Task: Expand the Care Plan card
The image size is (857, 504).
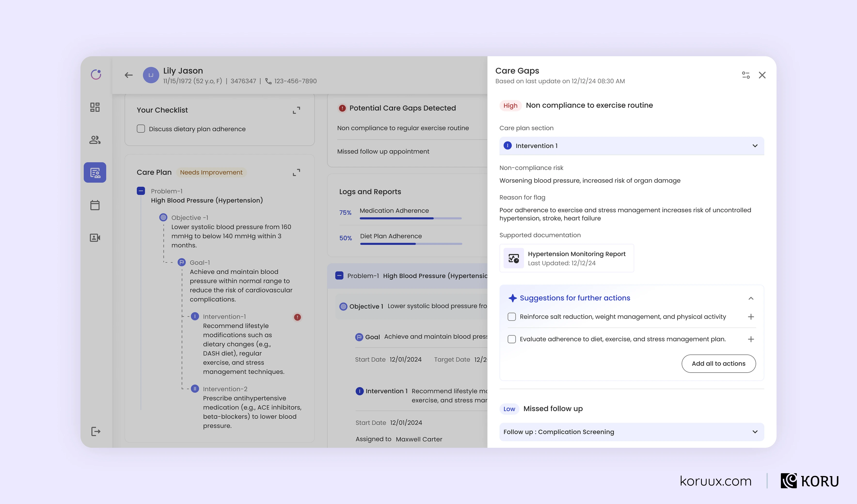Action: click(297, 173)
